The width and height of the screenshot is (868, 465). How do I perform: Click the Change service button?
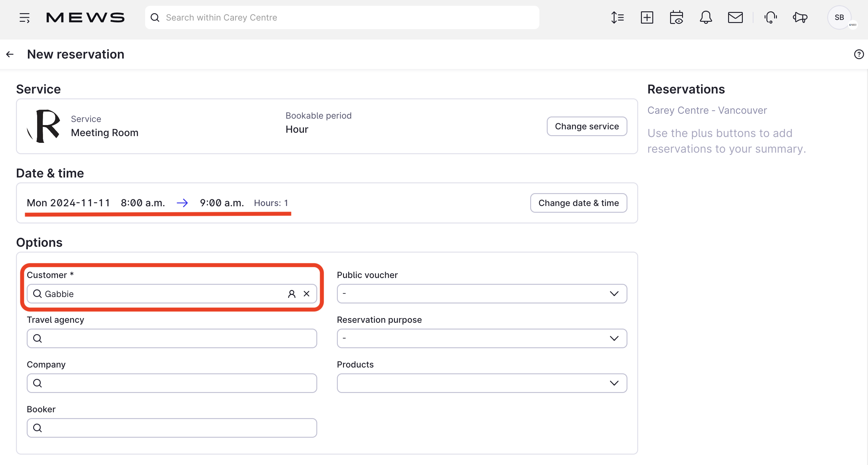pyautogui.click(x=586, y=126)
